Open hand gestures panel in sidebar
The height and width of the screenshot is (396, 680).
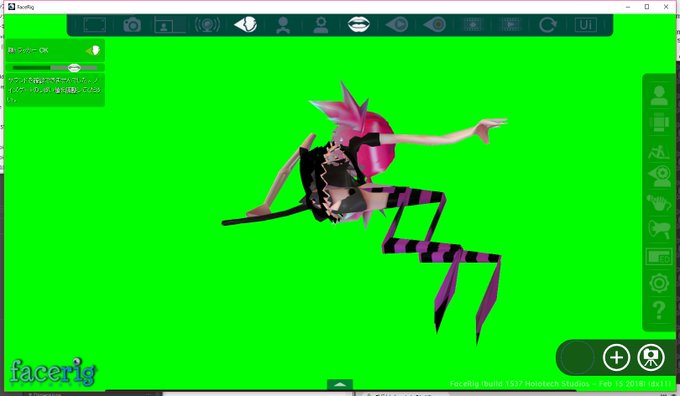(659, 202)
